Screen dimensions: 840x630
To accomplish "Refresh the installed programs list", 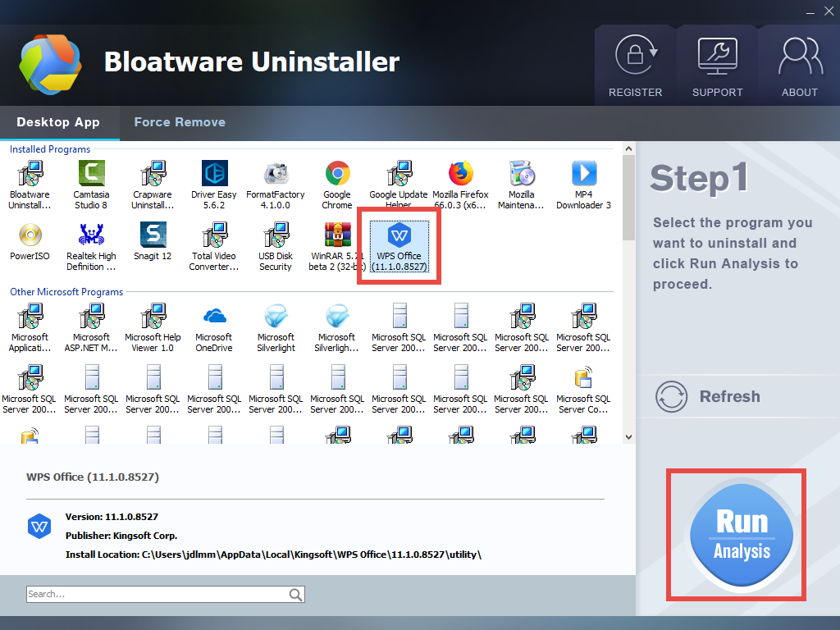I will [708, 396].
